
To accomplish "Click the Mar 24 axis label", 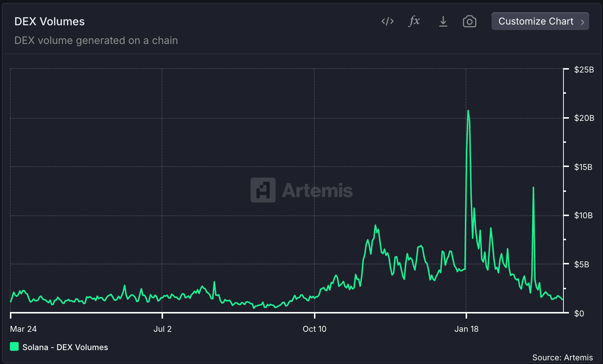I will pyautogui.click(x=23, y=329).
